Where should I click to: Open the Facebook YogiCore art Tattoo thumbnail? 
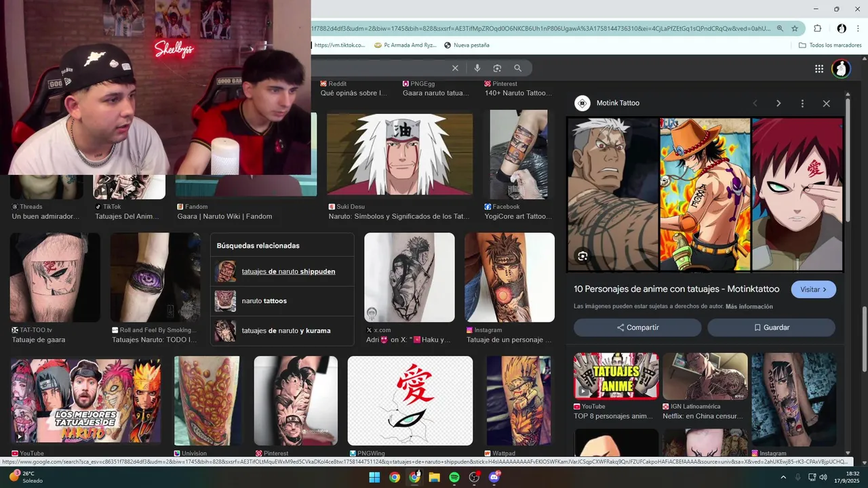(x=519, y=154)
